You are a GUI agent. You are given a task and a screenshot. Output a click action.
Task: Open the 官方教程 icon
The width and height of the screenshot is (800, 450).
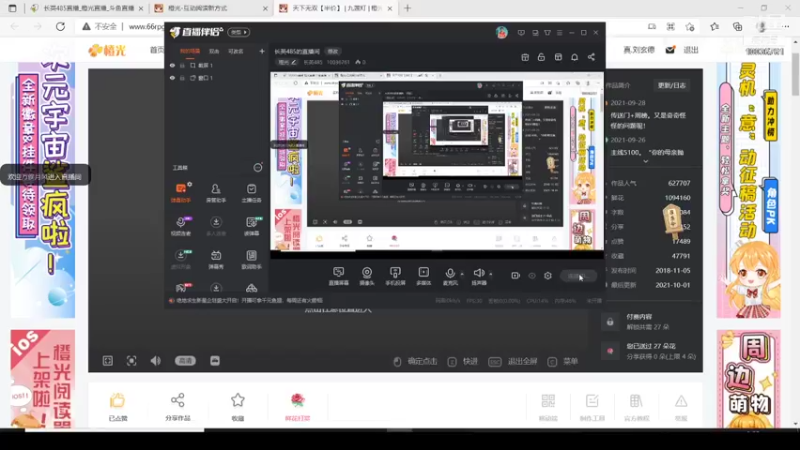pyautogui.click(x=636, y=401)
